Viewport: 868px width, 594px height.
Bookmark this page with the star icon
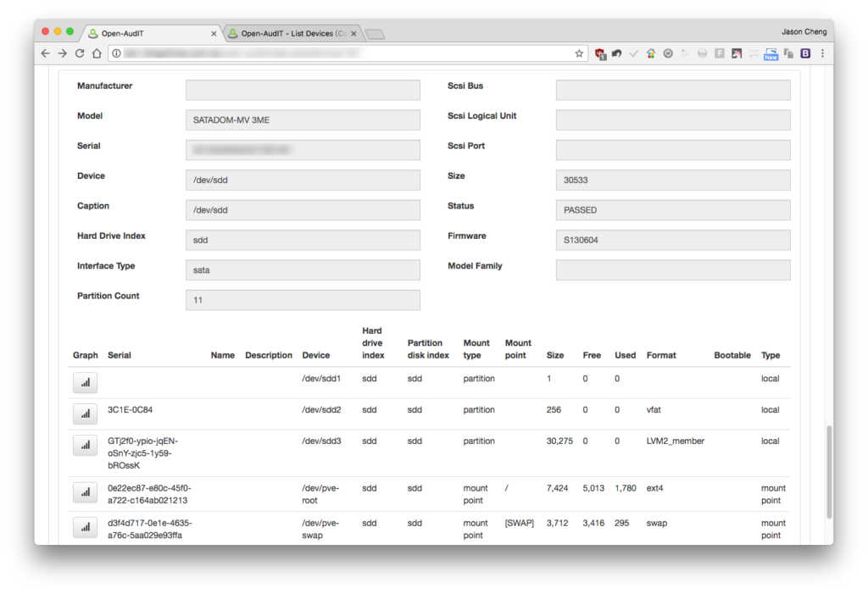click(x=579, y=53)
